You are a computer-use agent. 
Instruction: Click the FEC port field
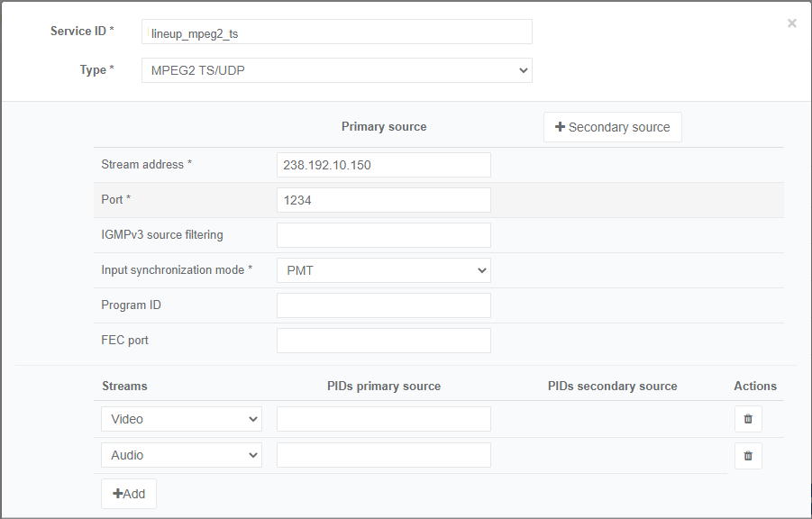point(384,341)
